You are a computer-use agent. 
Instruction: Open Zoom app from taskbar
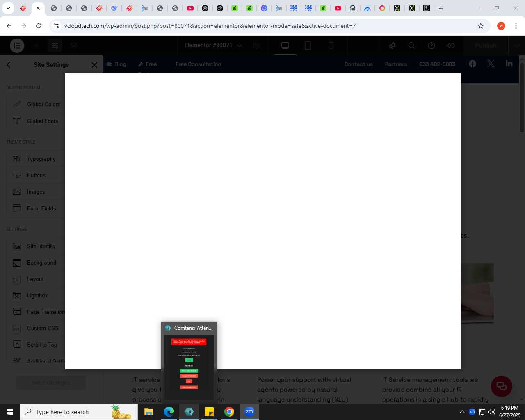click(x=249, y=412)
